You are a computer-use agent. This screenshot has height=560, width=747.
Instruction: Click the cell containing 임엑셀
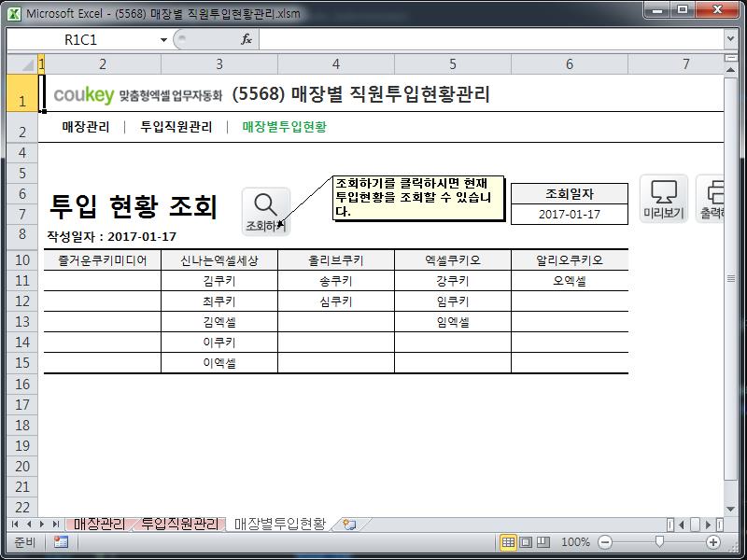453,322
